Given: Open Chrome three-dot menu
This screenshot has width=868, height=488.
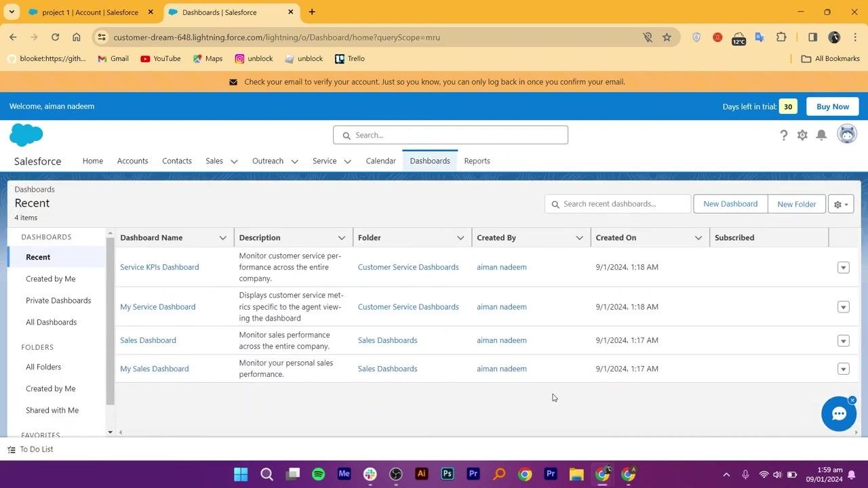Looking at the screenshot, I should pos(854,37).
